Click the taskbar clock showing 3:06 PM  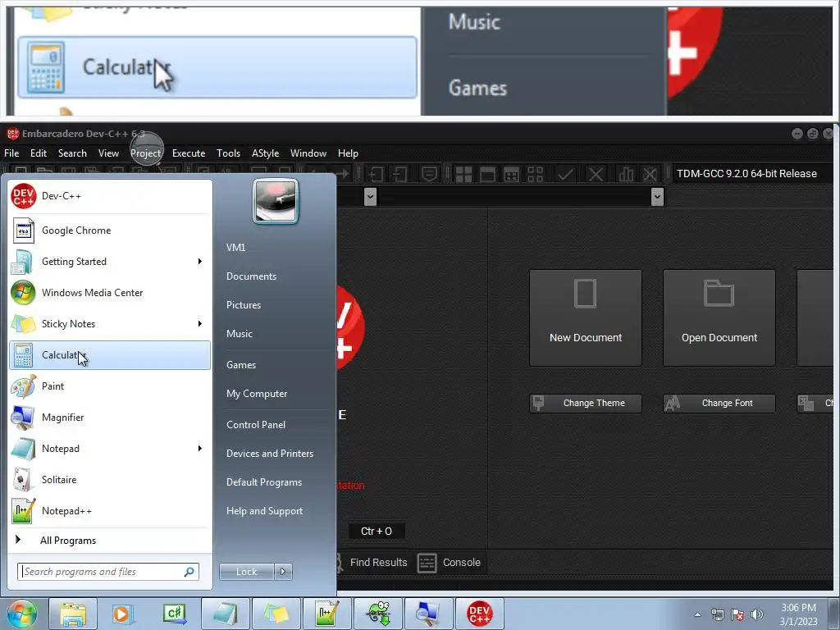798,614
